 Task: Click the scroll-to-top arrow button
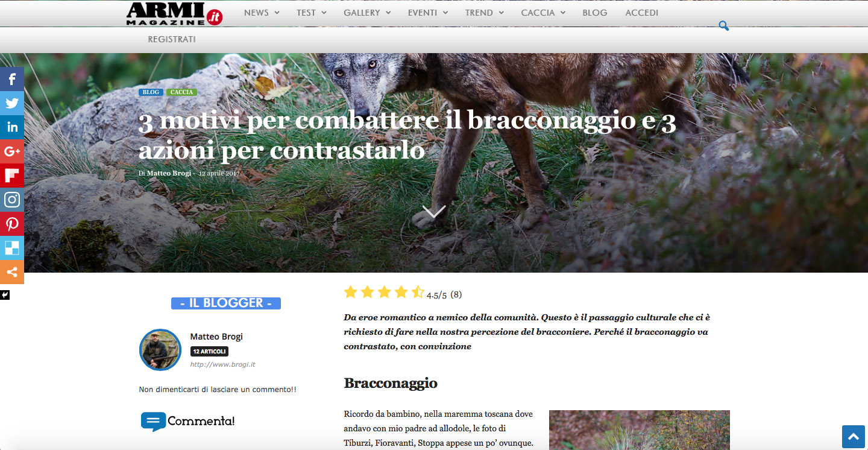[854, 437]
